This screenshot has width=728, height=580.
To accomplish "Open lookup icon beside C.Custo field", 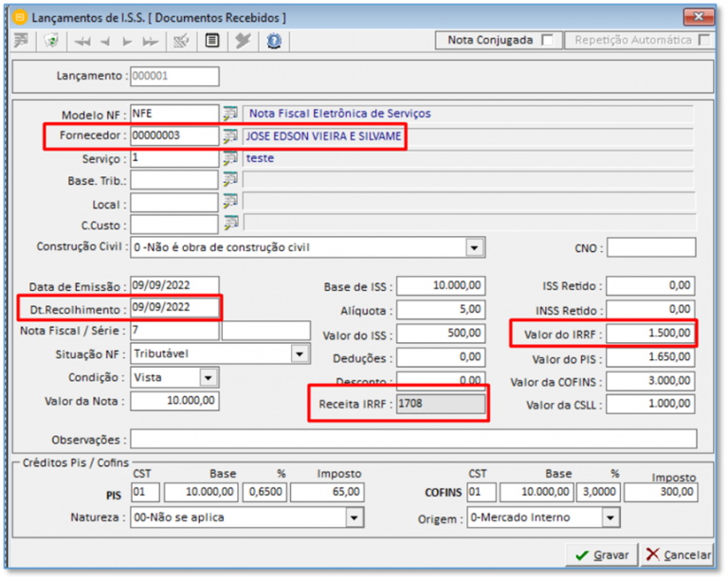I will pyautogui.click(x=229, y=224).
